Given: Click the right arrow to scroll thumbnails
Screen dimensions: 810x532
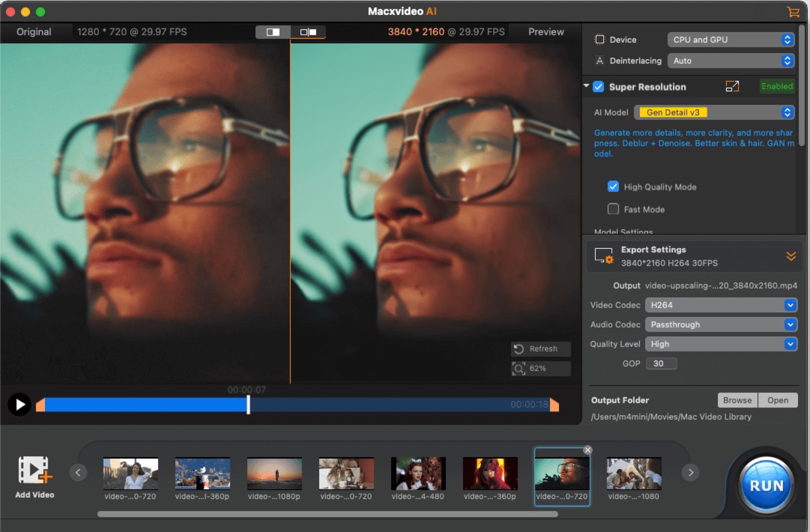Looking at the screenshot, I should 691,472.
